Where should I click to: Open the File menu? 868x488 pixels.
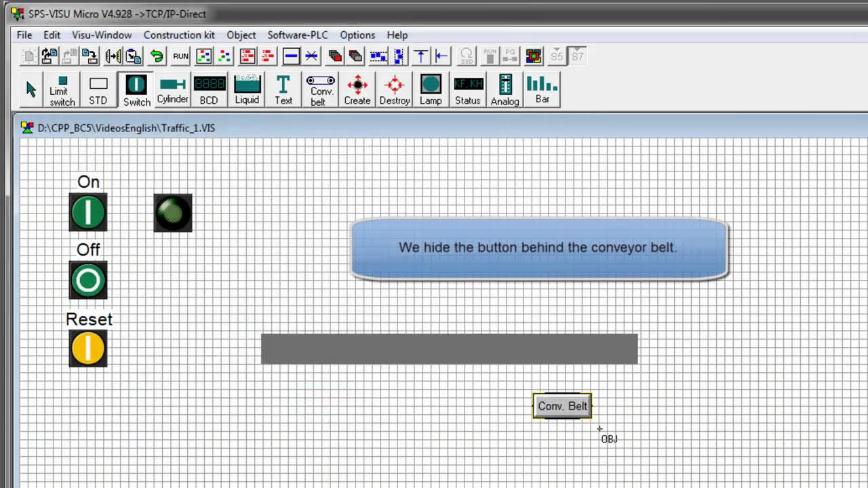24,35
